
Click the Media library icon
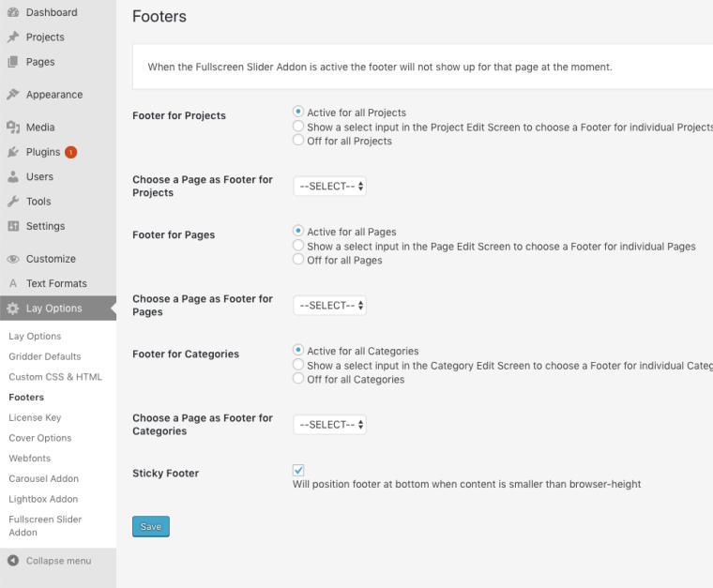pyautogui.click(x=13, y=128)
